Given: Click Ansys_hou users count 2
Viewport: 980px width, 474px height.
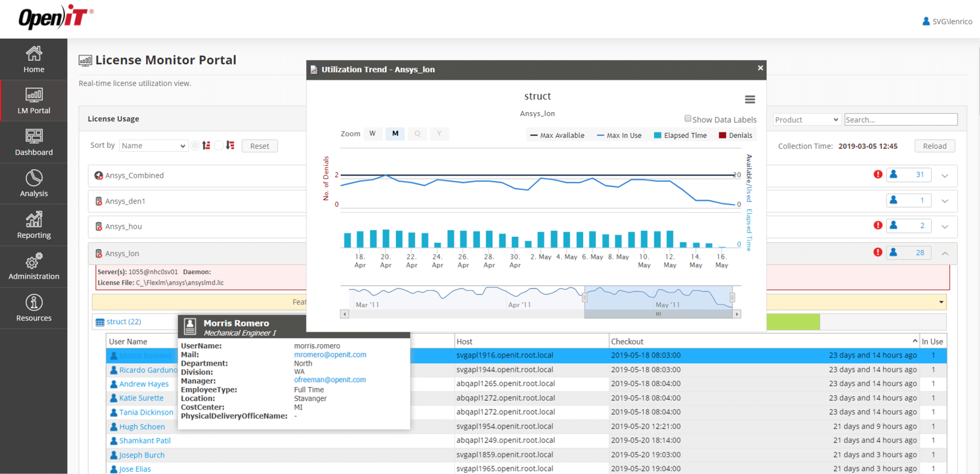Looking at the screenshot, I should 909,226.
